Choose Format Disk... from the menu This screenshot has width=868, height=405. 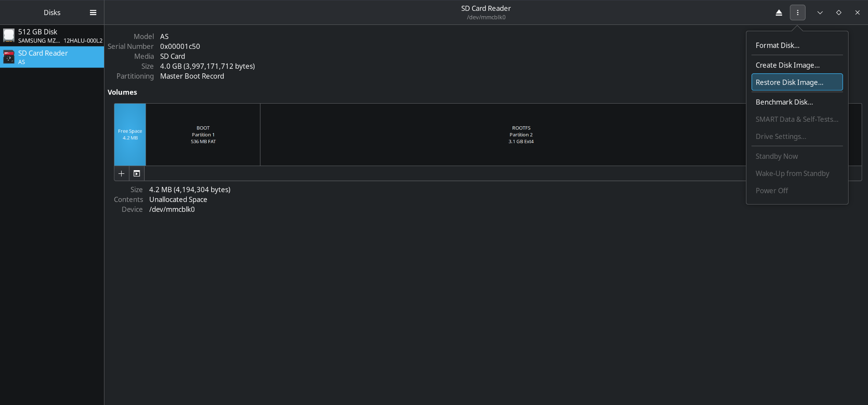pyautogui.click(x=777, y=45)
